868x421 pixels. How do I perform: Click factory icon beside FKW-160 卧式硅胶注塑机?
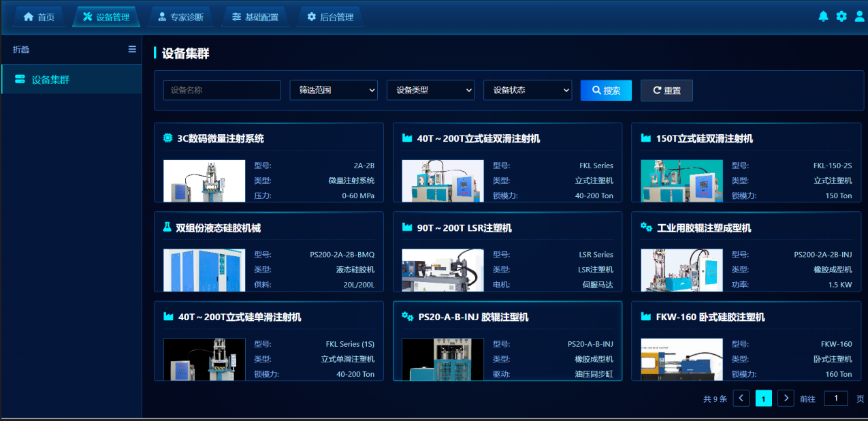[x=646, y=317]
